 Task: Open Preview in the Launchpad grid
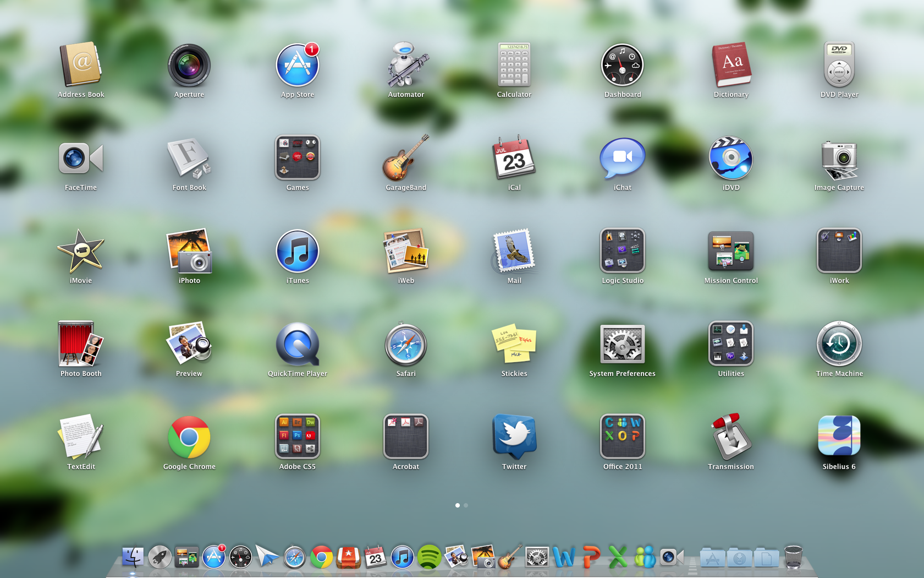point(189,344)
